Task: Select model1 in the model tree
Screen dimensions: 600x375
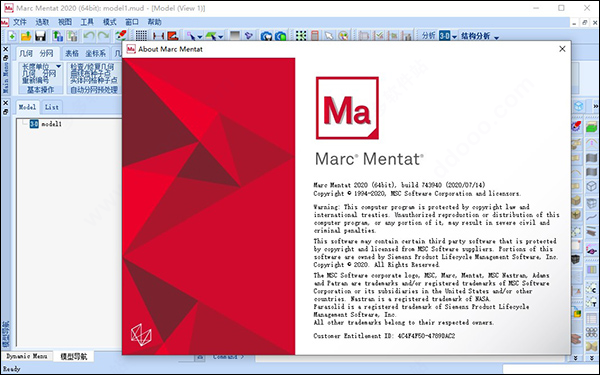Action: (x=51, y=124)
